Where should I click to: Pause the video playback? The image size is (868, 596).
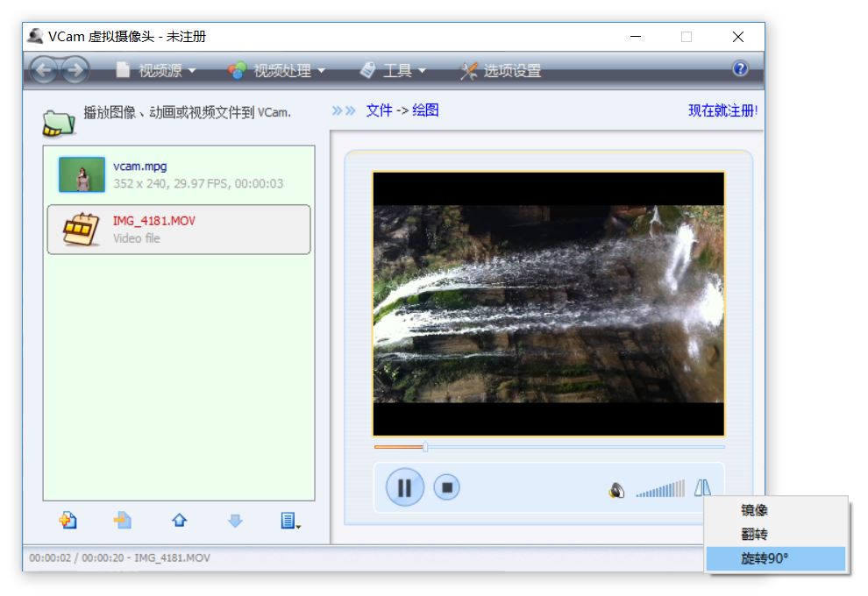point(404,487)
